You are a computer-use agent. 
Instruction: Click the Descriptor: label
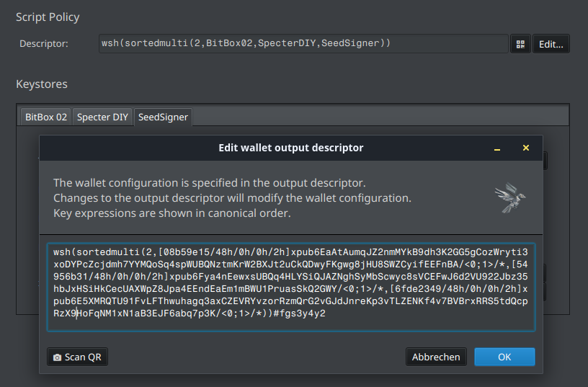[44, 44]
